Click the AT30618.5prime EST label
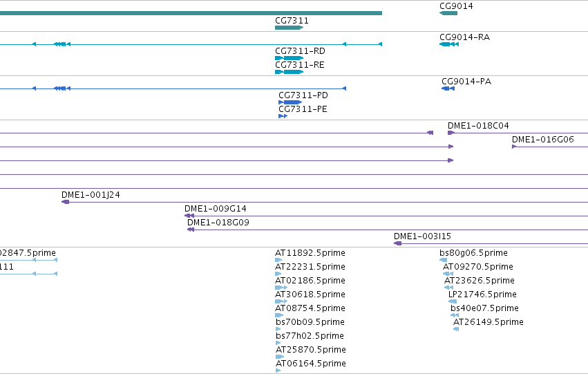Screen dimensions: 588x374 click(x=310, y=294)
